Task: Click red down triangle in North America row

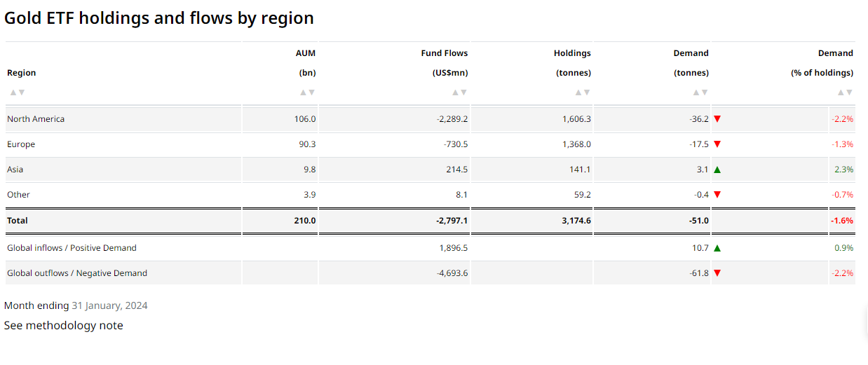Action: (717, 119)
